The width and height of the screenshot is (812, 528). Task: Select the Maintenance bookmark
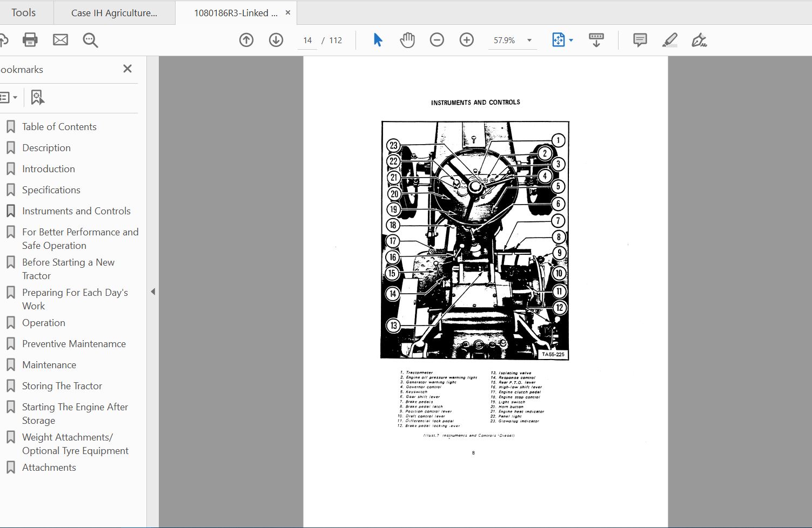pyautogui.click(x=49, y=365)
